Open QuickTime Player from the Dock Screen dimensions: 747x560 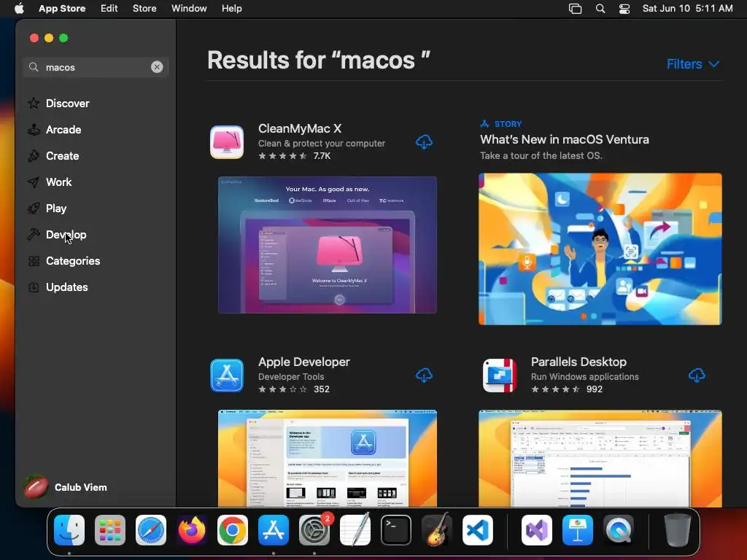[x=619, y=530]
